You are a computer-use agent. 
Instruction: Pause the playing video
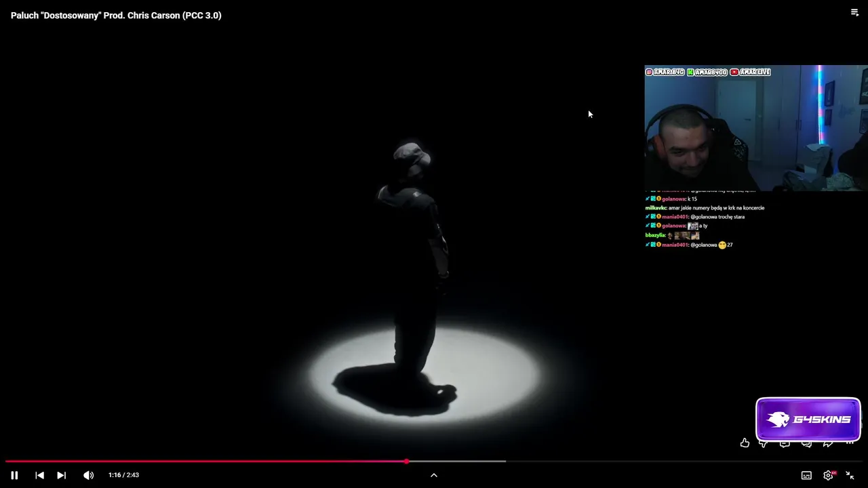pyautogui.click(x=14, y=475)
